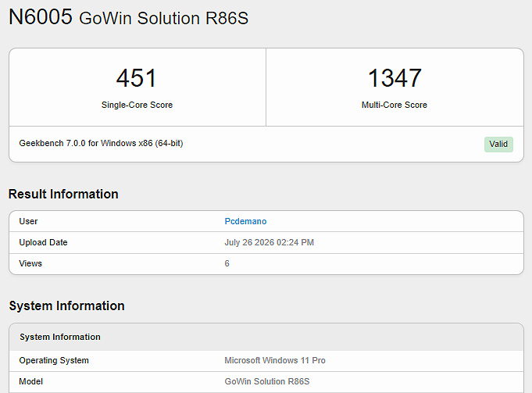Image resolution: width=532 pixels, height=393 pixels.
Task: Click the Views row label
Action: (x=30, y=263)
